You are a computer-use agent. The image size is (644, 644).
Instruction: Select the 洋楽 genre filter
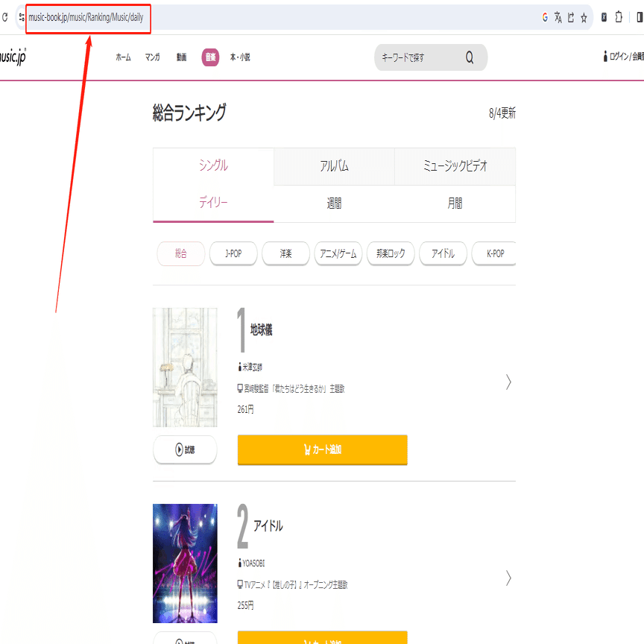pos(285,254)
